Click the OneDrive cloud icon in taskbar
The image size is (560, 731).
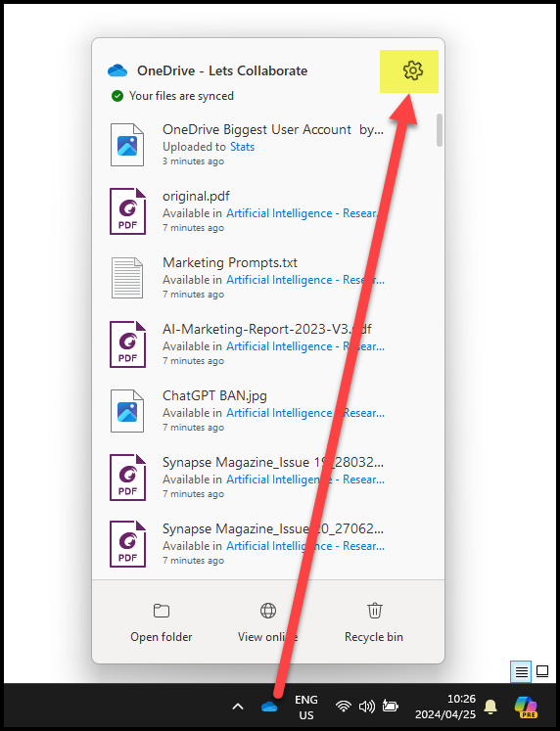point(269,707)
